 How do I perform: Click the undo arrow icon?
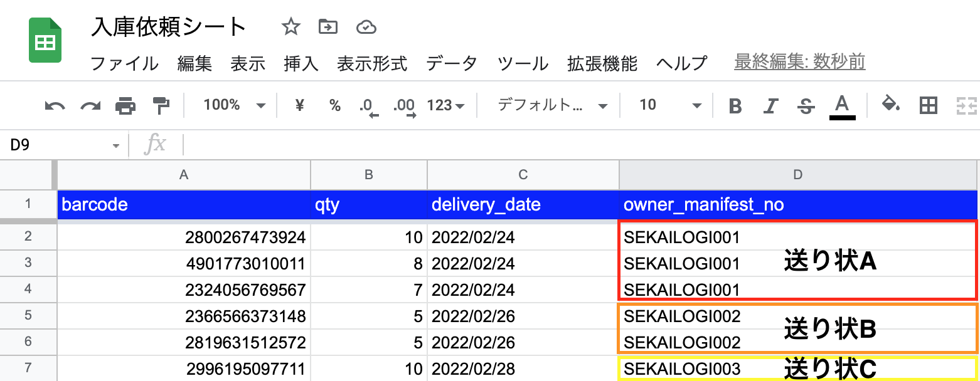click(x=55, y=106)
